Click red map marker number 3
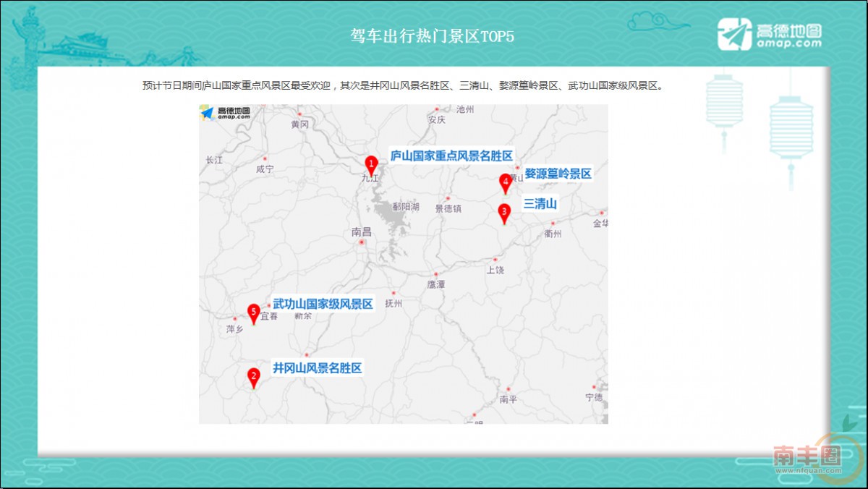 click(504, 212)
